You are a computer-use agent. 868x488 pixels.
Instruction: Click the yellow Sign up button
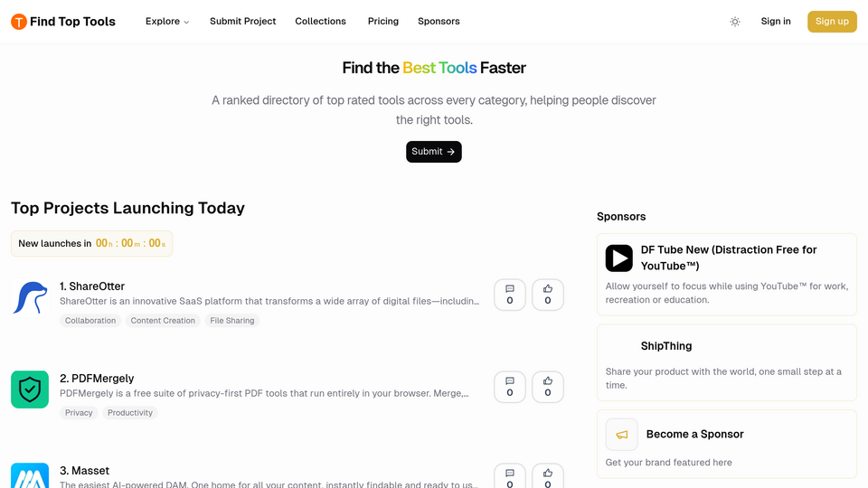click(x=832, y=22)
